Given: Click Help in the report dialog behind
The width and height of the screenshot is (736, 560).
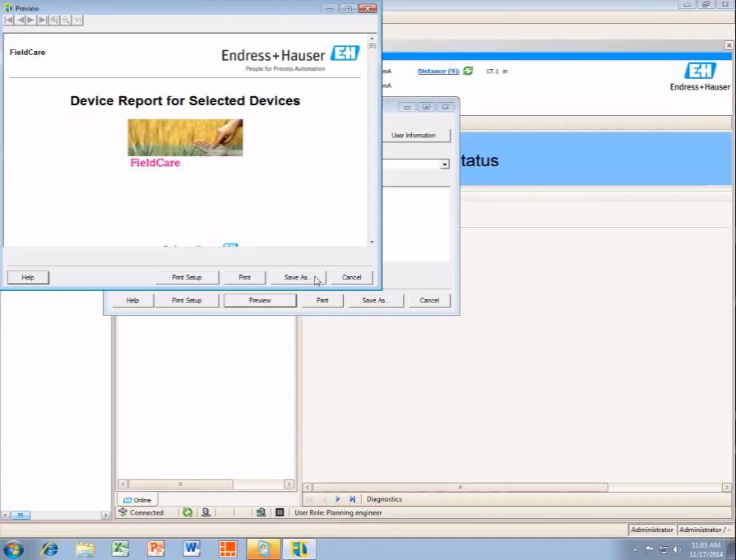Looking at the screenshot, I should (x=133, y=300).
